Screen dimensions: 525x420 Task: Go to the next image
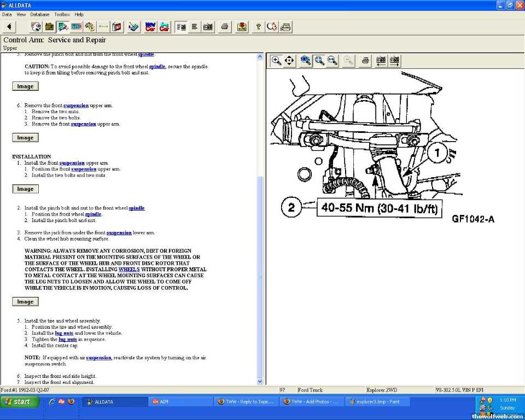pos(394,61)
